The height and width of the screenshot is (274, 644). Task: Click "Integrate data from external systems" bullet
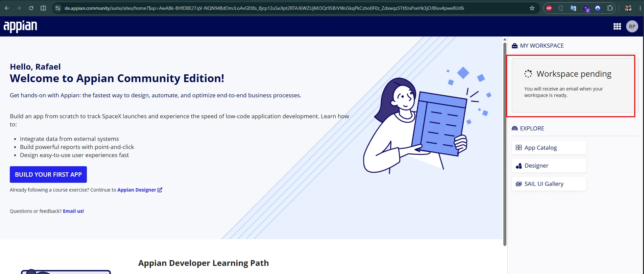69,139
